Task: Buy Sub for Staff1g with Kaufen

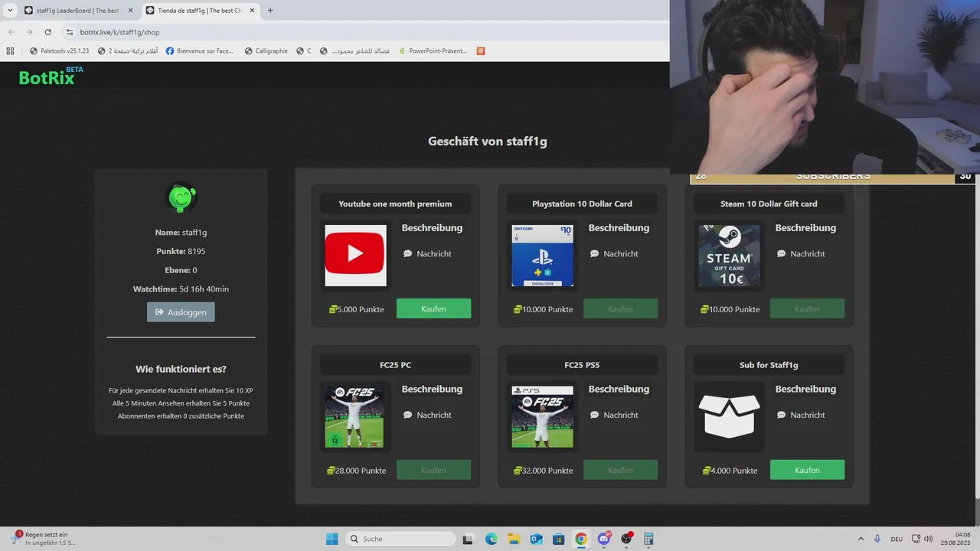Action: tap(807, 470)
